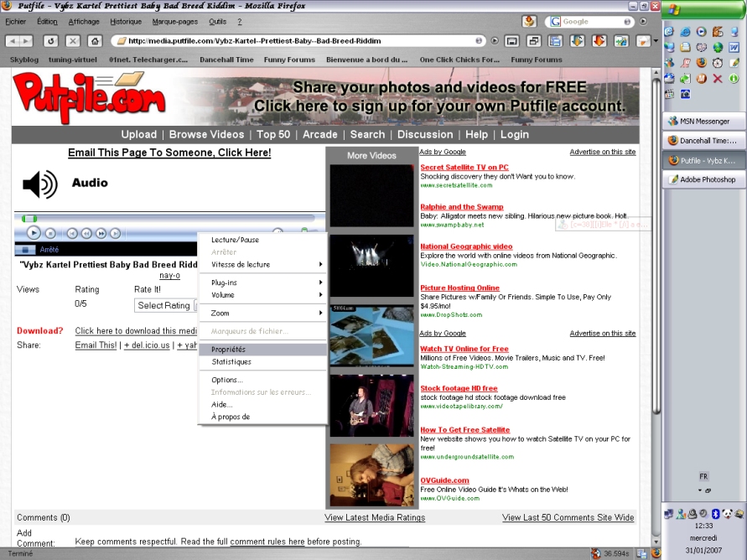Click the FR language indicator
The height and width of the screenshot is (560, 747).
(703, 476)
